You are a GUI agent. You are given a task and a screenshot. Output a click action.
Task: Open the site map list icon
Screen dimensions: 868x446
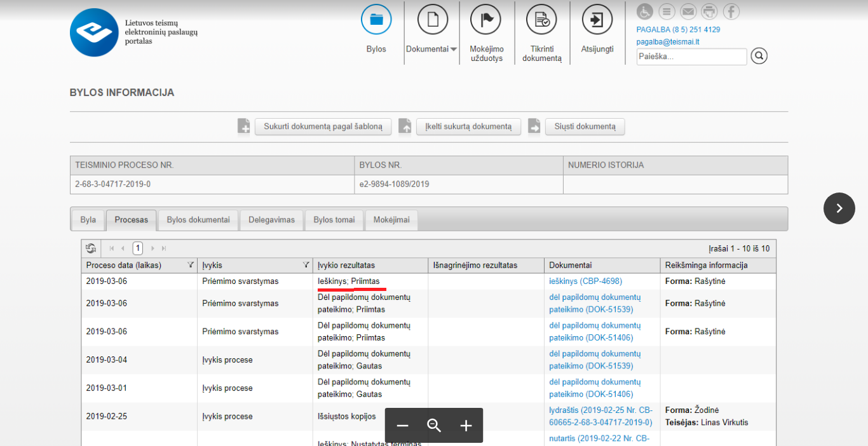coord(667,11)
